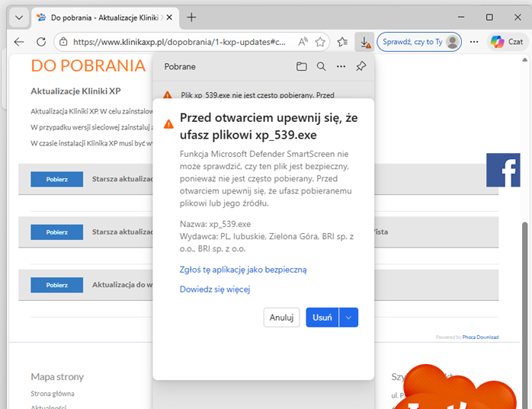
Task: Open Copilot Czat button
Action: [x=508, y=42]
